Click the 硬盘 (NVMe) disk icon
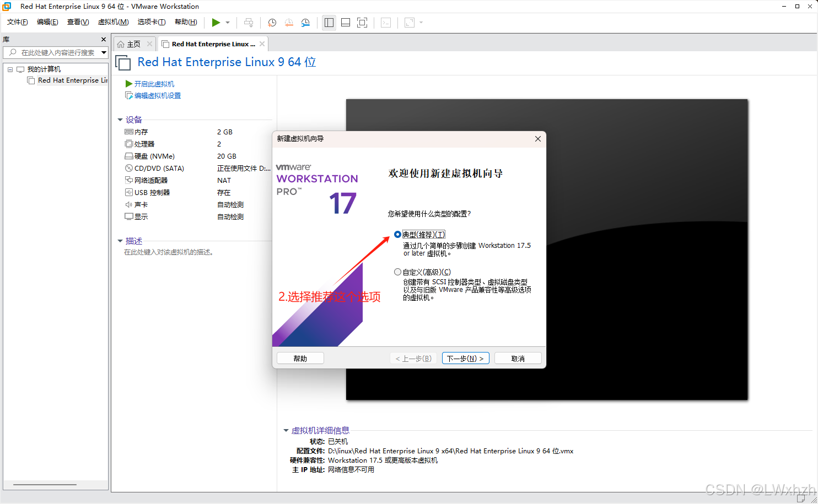 pos(129,156)
